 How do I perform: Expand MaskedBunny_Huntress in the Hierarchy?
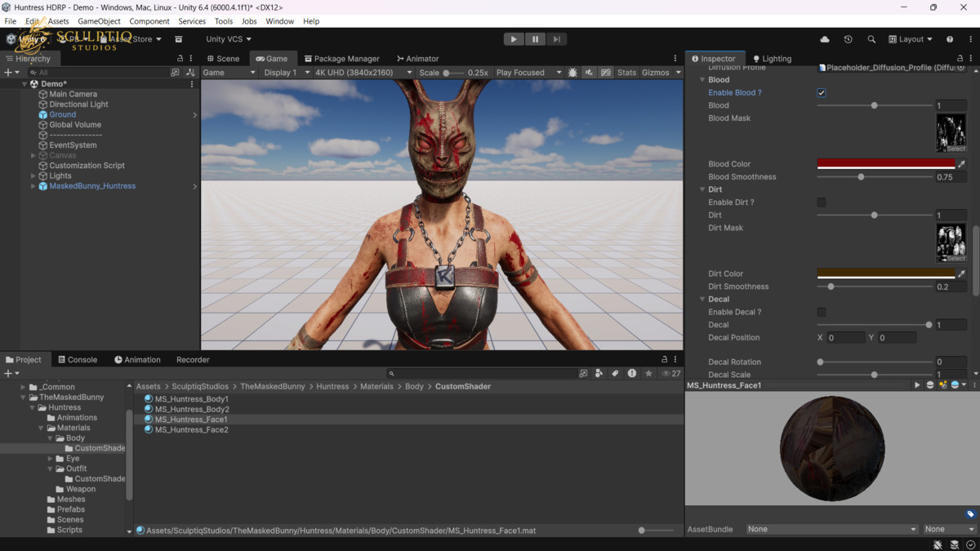(x=33, y=186)
